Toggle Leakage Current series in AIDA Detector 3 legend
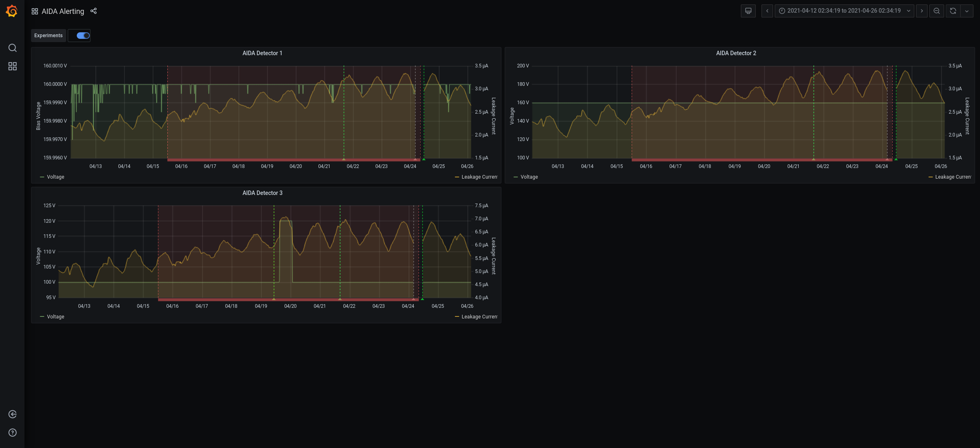Image resolution: width=980 pixels, height=448 pixels. click(x=479, y=317)
